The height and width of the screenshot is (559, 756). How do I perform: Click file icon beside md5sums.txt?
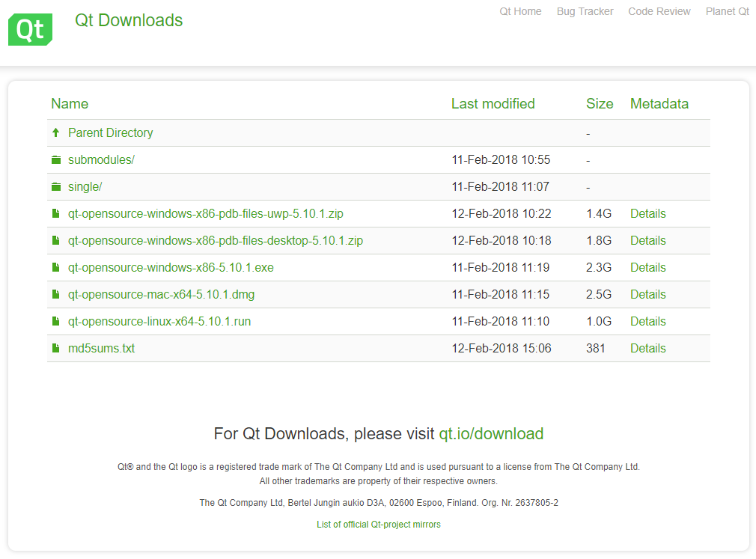[x=56, y=348]
